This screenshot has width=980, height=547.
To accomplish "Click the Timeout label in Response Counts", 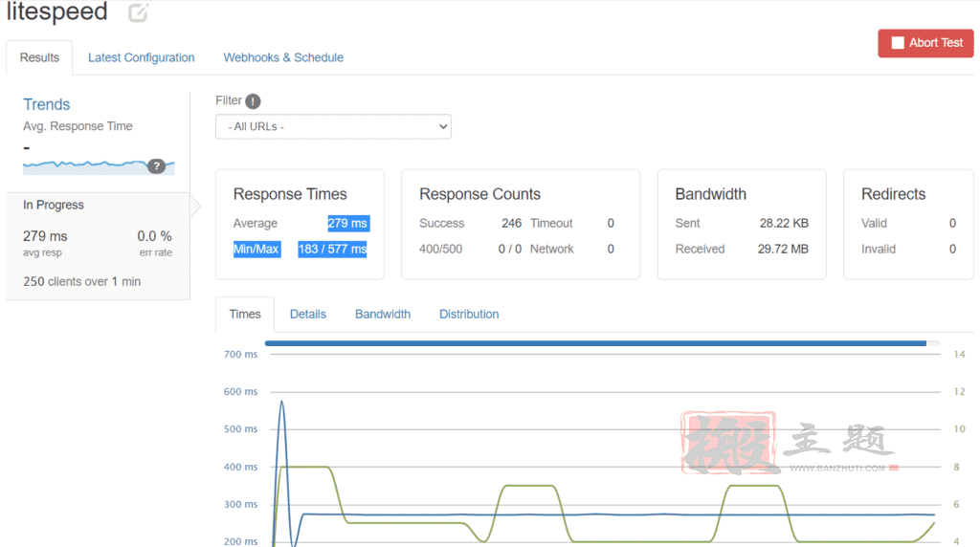I will [x=551, y=224].
